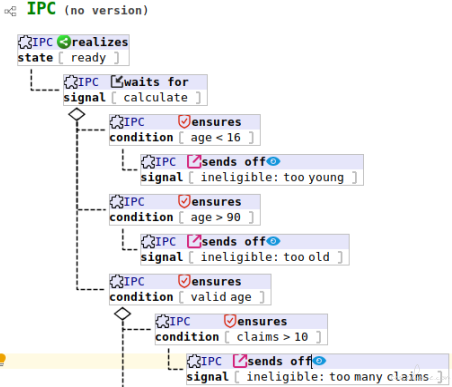
Task: Click blue IPC reference in valid age node
Action: (x=134, y=281)
